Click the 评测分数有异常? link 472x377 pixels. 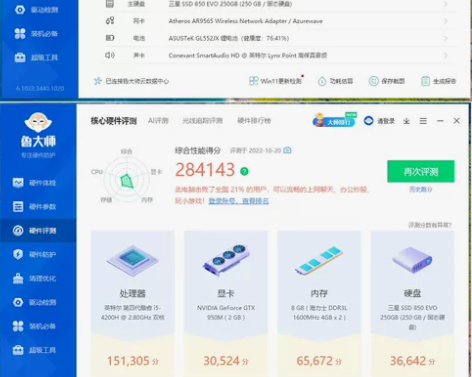(x=430, y=225)
